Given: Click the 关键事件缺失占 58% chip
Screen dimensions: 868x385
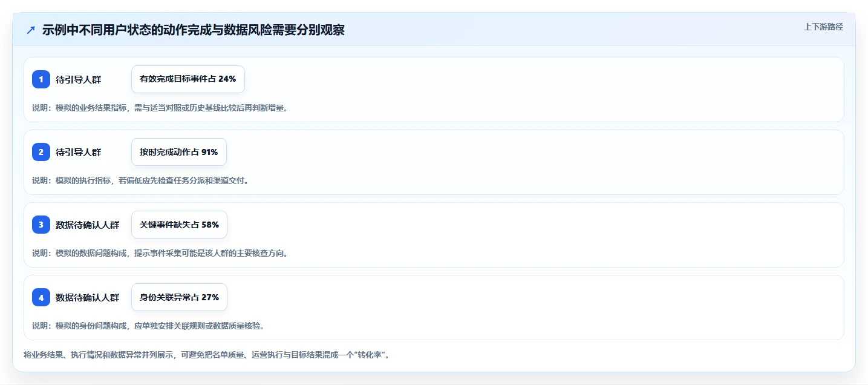Looking at the screenshot, I should pyautogui.click(x=179, y=225).
